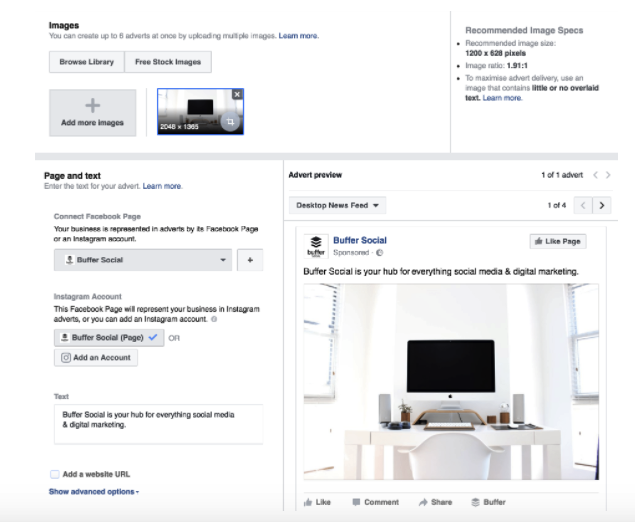Click the plus icon to add more images
Viewport: 635px width, 522px height.
coord(92,106)
